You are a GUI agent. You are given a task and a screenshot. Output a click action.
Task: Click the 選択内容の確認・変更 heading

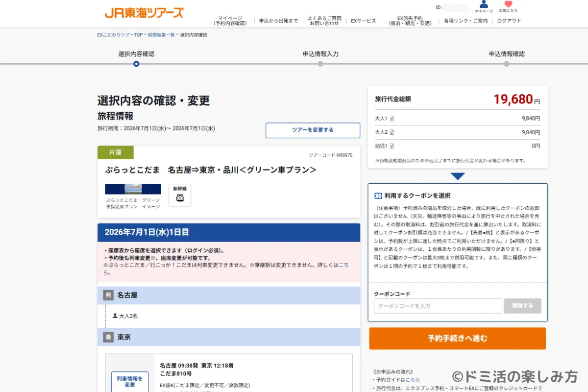point(153,101)
